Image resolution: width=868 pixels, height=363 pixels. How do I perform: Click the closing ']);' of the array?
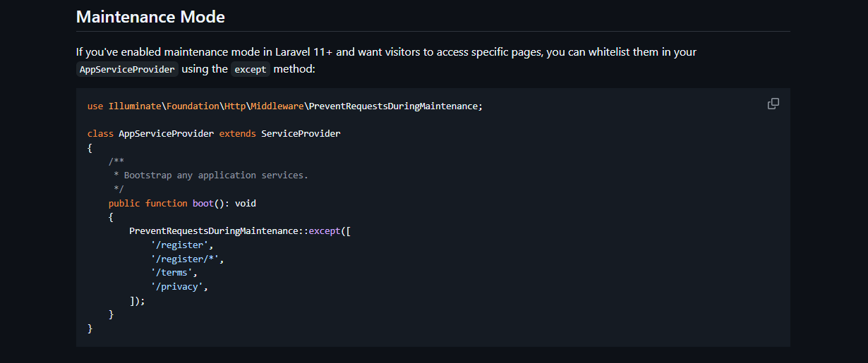(x=137, y=301)
